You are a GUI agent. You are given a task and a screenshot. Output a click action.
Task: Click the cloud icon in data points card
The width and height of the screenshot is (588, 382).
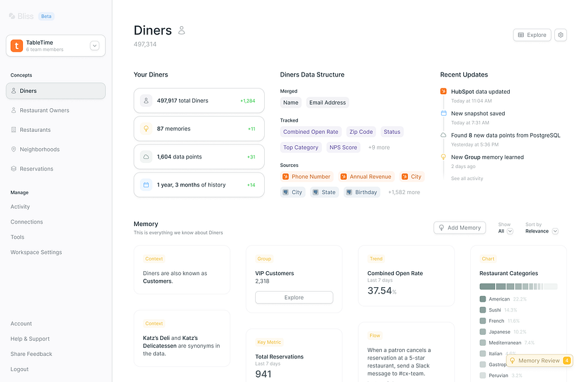click(x=146, y=157)
